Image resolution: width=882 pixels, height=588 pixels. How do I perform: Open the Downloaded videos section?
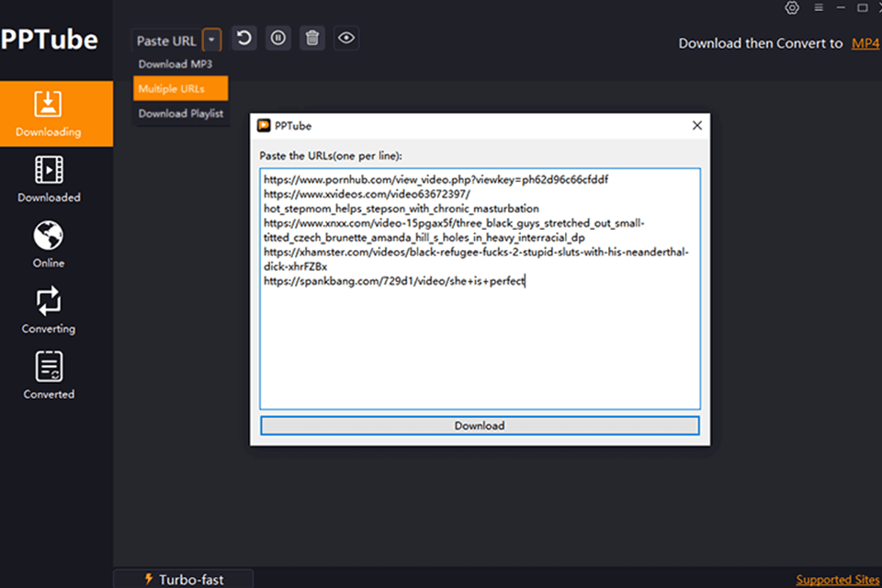point(49,179)
